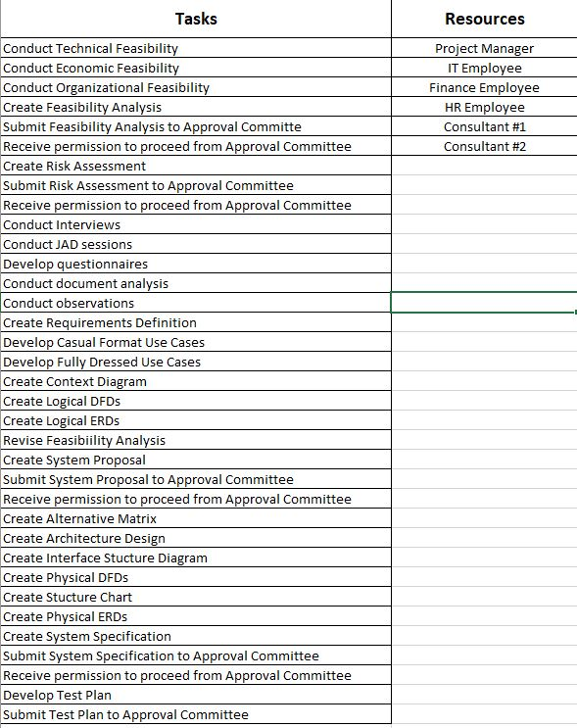Click Submit Feasibility Analysis to Approval Committe cell
This screenshot has width=577, height=728.
coord(196,126)
